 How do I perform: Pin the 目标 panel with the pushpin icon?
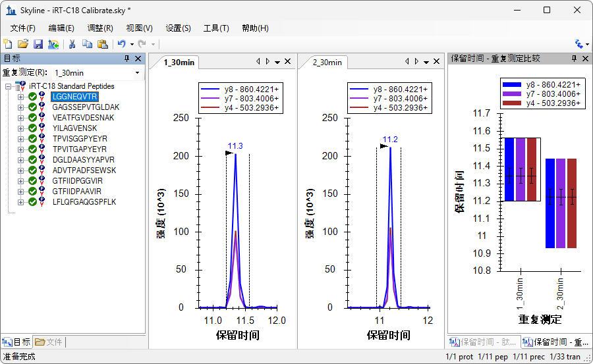coord(128,59)
